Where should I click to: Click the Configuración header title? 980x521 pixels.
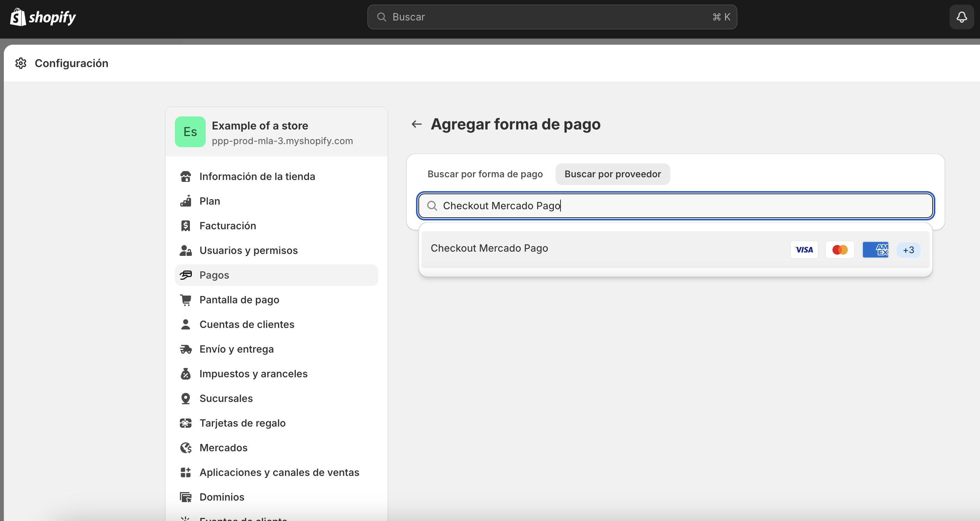(72, 63)
